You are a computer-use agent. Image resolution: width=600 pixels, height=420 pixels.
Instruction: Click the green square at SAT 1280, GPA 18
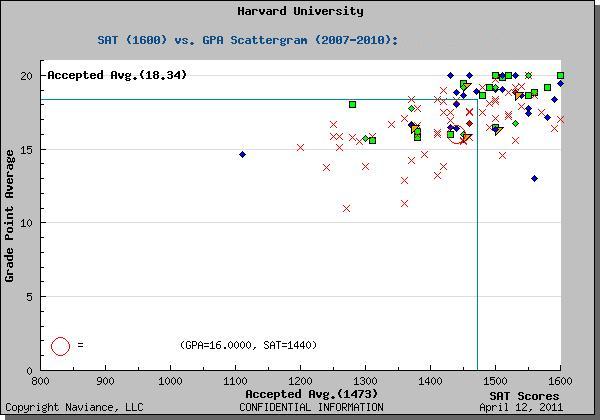point(352,104)
